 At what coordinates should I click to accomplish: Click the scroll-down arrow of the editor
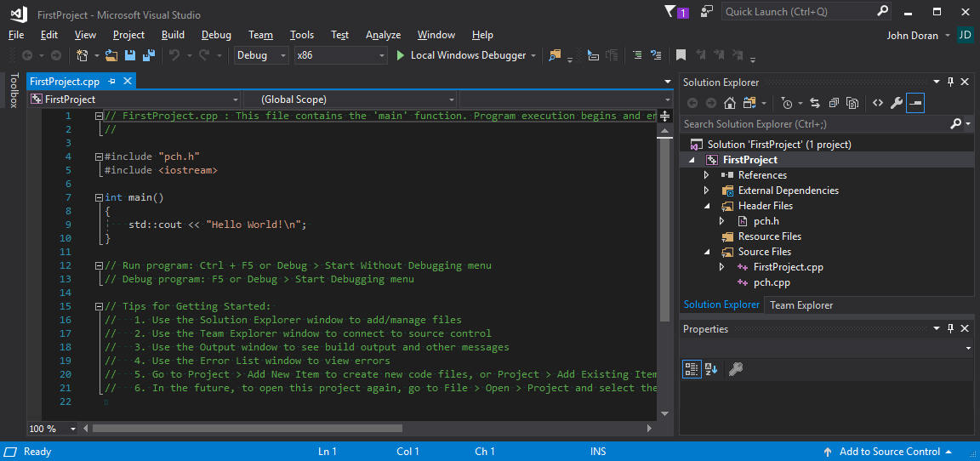(665, 413)
